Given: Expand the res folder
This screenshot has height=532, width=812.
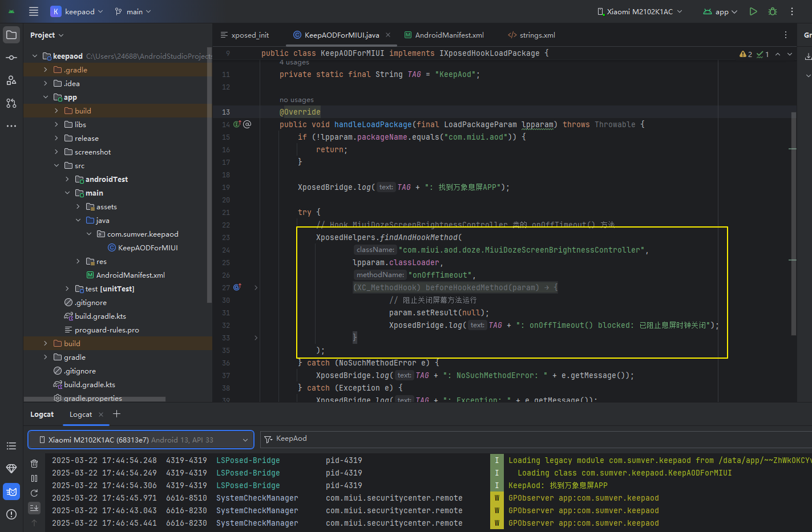Looking at the screenshot, I should [78, 261].
